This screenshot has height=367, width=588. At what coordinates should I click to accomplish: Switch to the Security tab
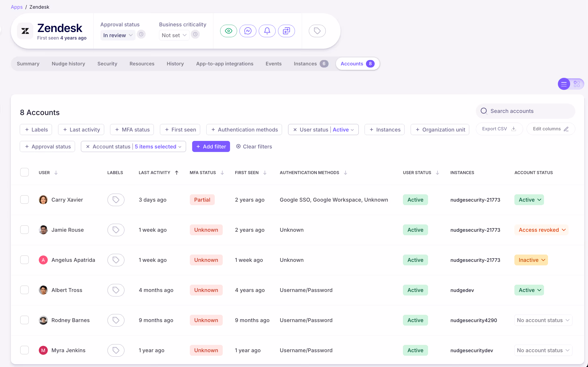107,64
